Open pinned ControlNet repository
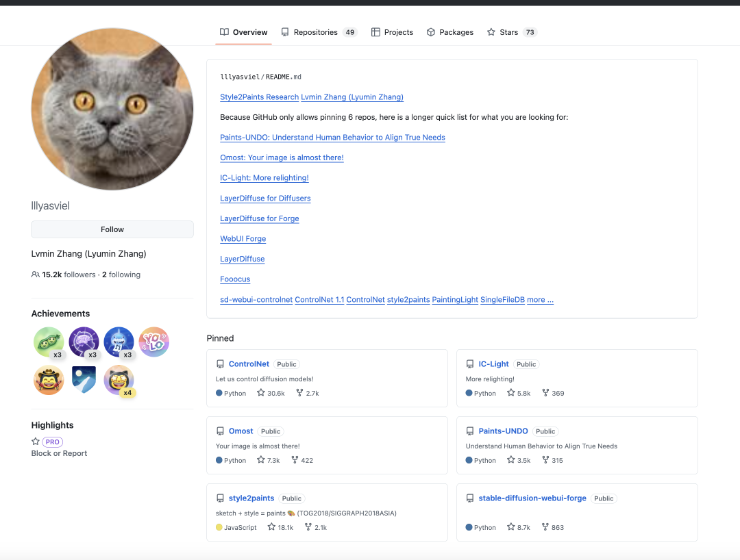 249,364
